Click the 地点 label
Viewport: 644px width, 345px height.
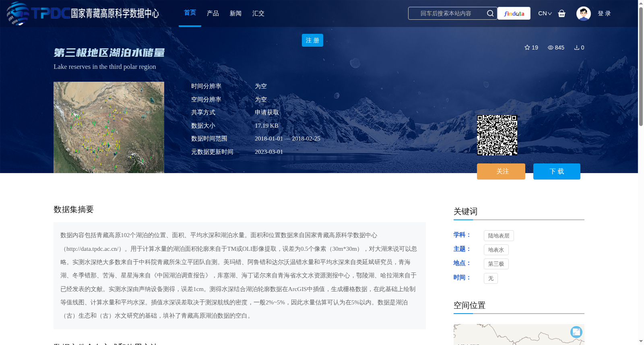click(x=462, y=263)
